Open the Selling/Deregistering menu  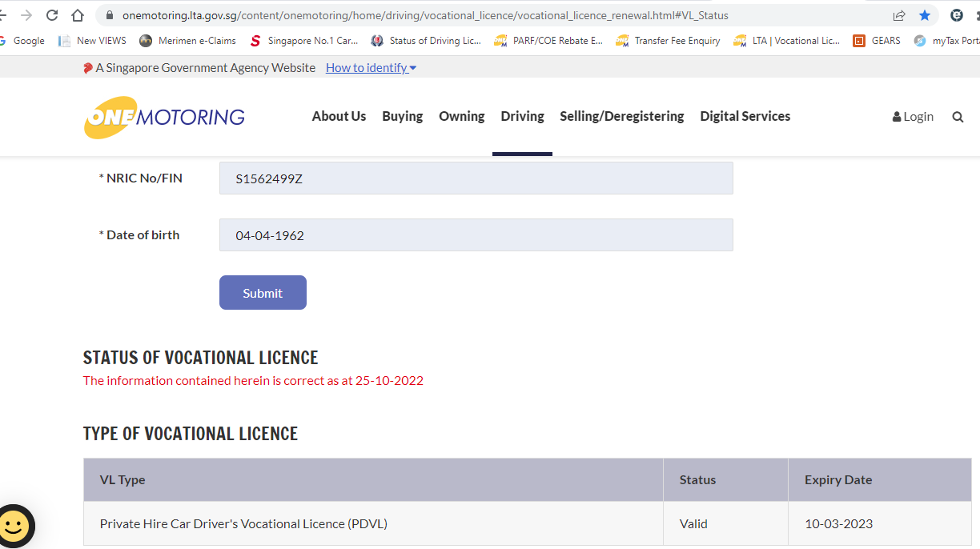[x=621, y=116]
